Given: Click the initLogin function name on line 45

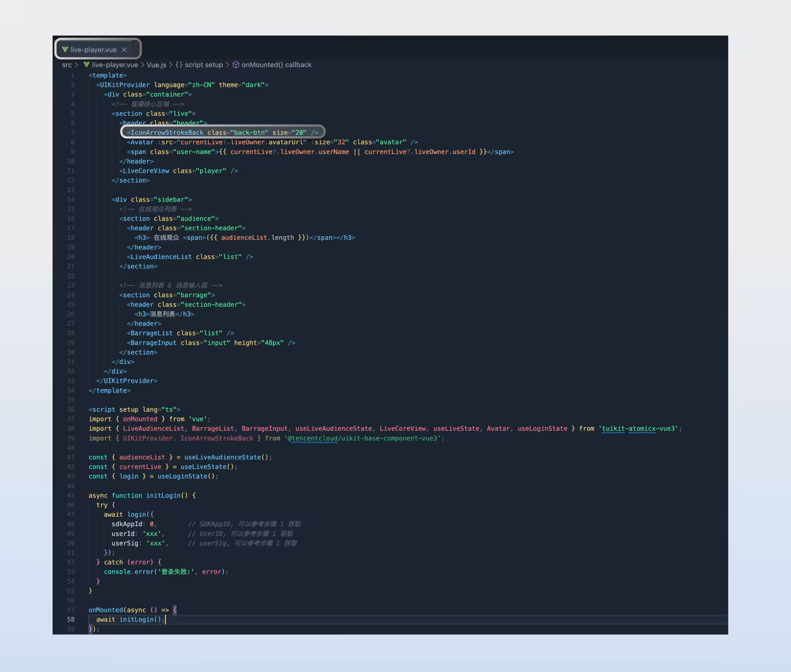Looking at the screenshot, I should 163,495.
